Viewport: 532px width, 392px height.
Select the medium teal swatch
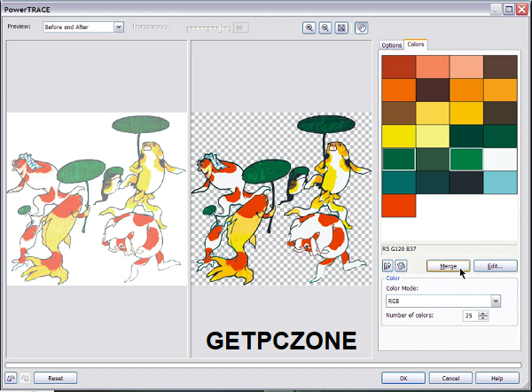[399, 183]
